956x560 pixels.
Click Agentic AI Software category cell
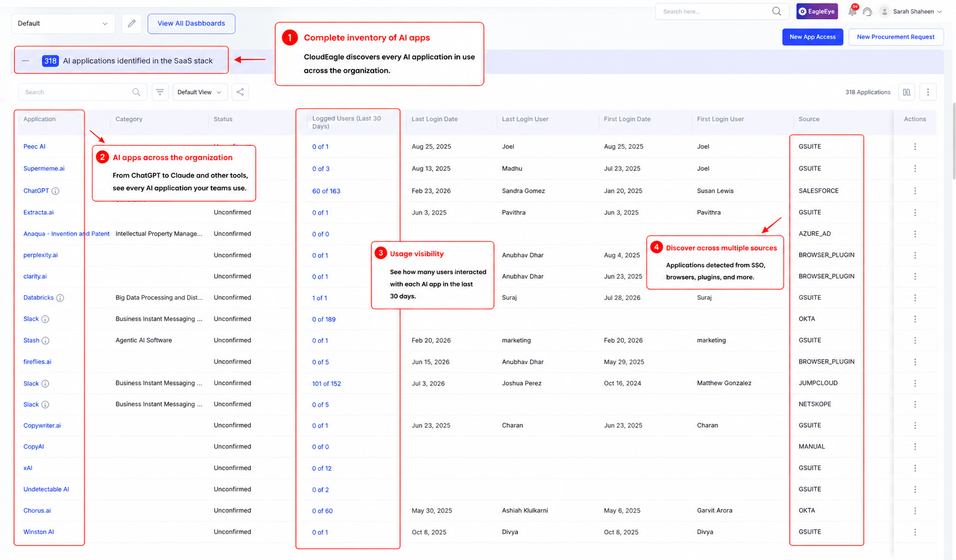(144, 340)
